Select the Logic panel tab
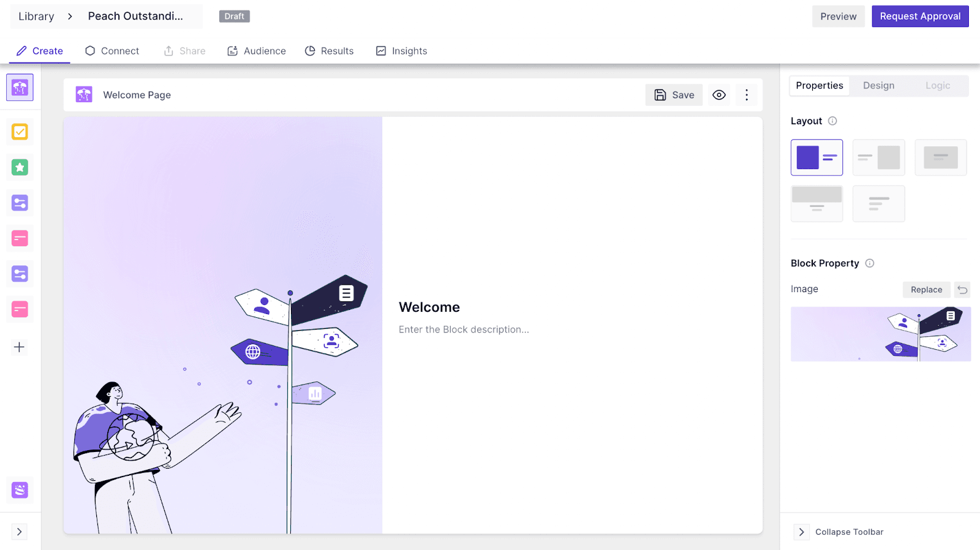Screen dimensions: 980x550 [938, 86]
